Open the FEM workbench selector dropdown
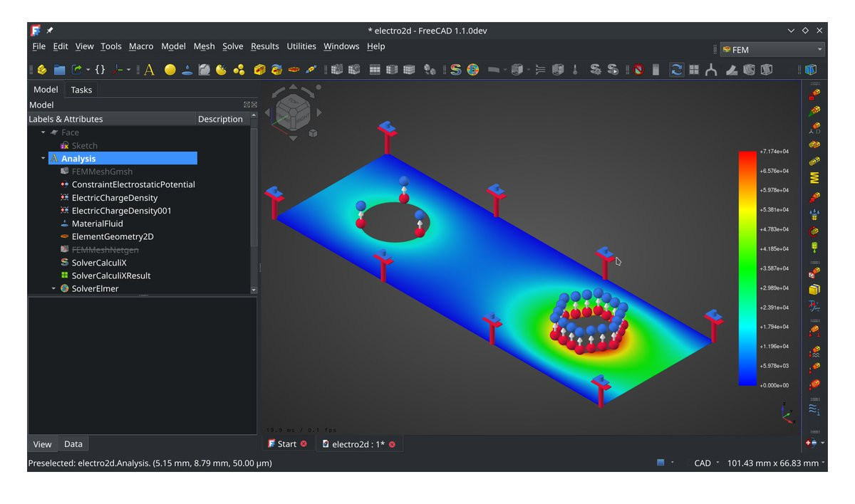Viewport: 855px width, 504px height. click(x=772, y=50)
